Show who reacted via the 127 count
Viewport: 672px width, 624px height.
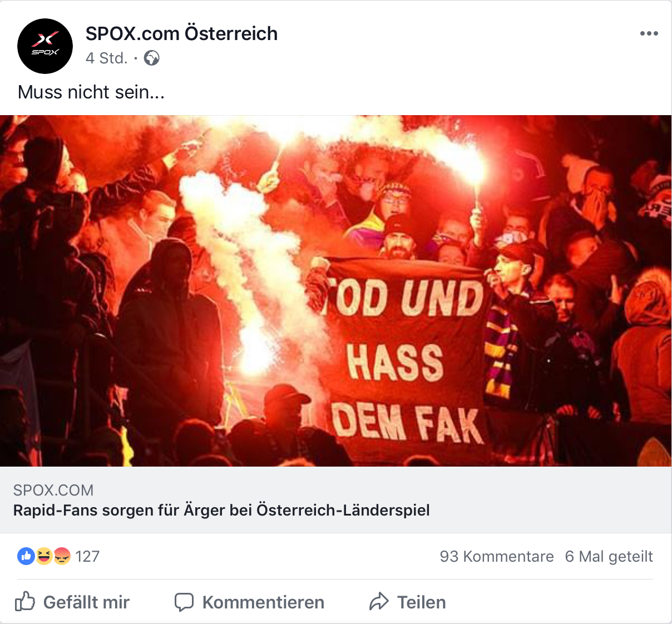pyautogui.click(x=87, y=556)
